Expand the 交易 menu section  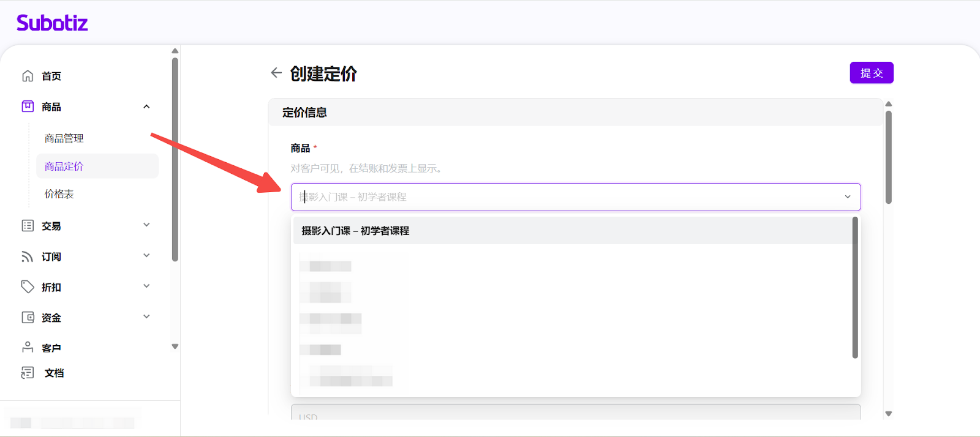(x=146, y=225)
